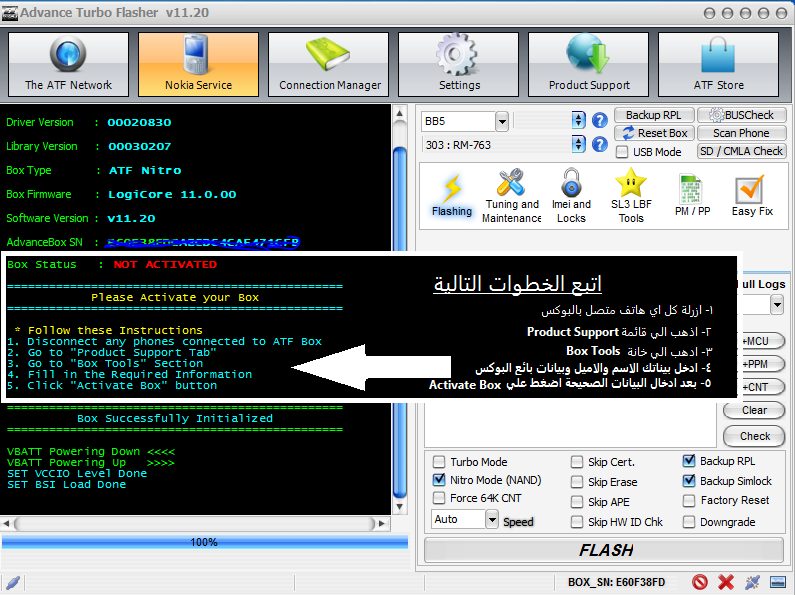
Task: Enable Factory Reset checkbox
Action: click(x=689, y=501)
